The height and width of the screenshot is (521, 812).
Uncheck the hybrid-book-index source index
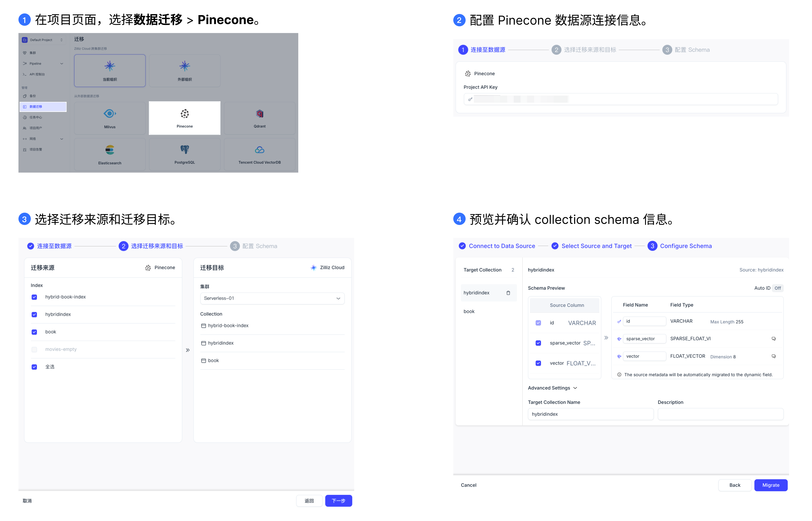click(x=34, y=297)
